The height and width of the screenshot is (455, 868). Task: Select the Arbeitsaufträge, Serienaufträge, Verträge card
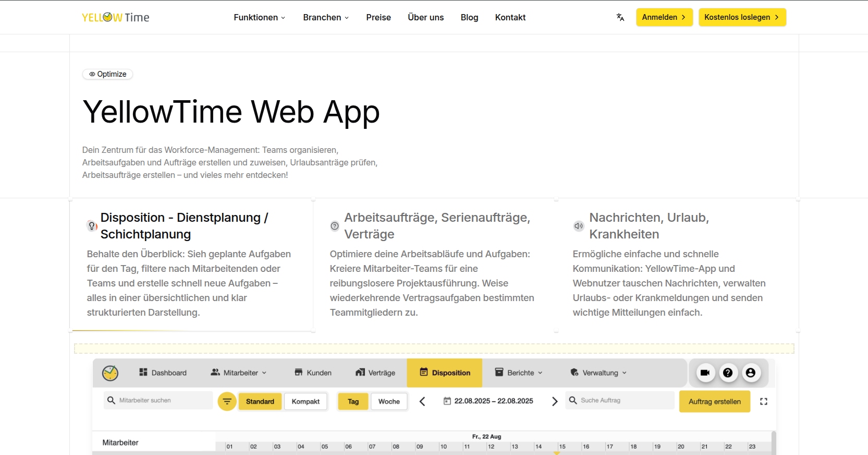point(434,265)
